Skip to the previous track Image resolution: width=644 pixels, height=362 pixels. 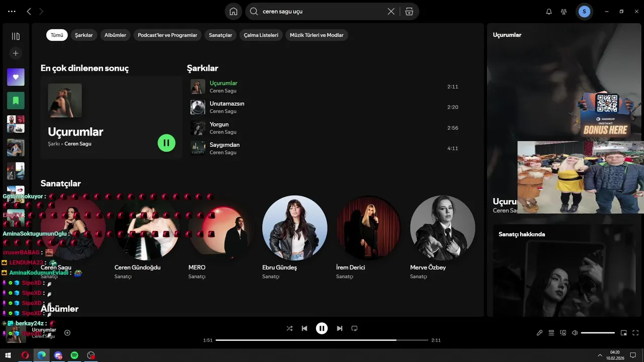304,328
